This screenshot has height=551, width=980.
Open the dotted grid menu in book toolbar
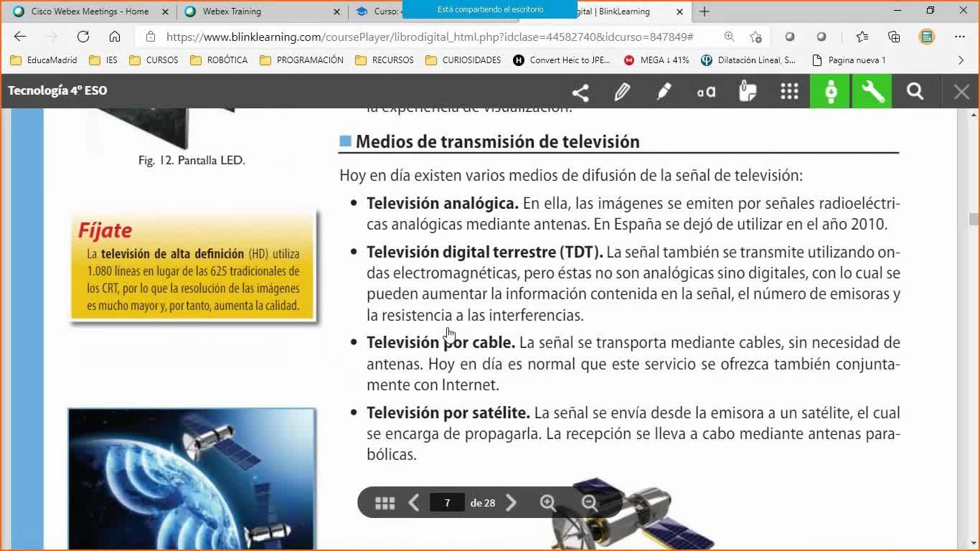[x=789, y=91]
